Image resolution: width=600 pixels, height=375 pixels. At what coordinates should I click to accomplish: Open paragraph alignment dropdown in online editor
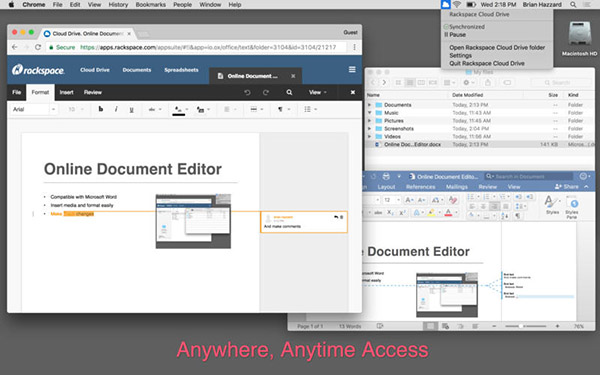230,109
